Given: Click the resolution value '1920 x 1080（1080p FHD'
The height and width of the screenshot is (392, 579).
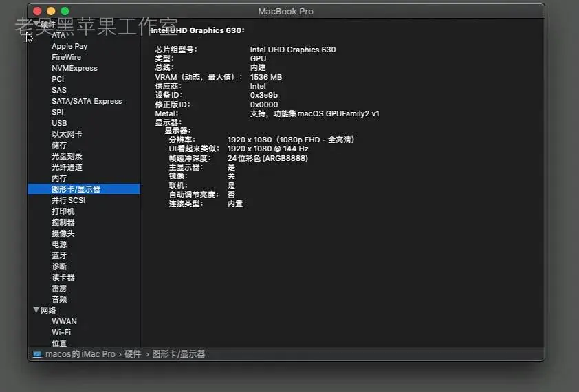Looking at the screenshot, I should 274,140.
